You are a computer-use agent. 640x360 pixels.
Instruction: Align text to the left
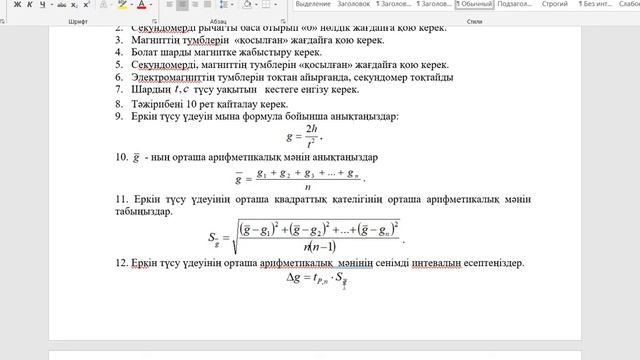tap(170, 5)
